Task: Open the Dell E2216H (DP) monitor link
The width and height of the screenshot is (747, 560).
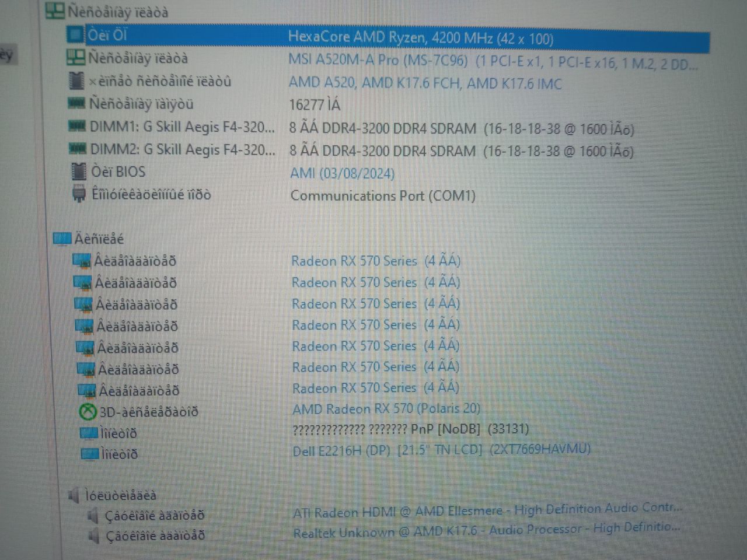Action: pos(441,449)
